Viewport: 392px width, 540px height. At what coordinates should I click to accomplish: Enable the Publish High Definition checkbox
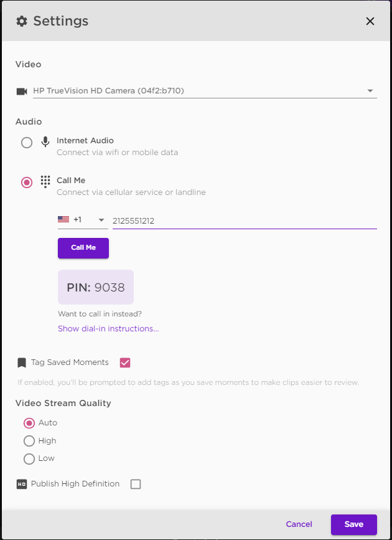(x=136, y=484)
